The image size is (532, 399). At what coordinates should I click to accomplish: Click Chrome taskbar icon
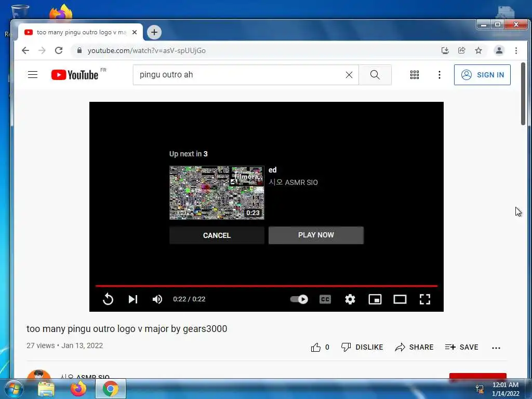[x=110, y=389]
